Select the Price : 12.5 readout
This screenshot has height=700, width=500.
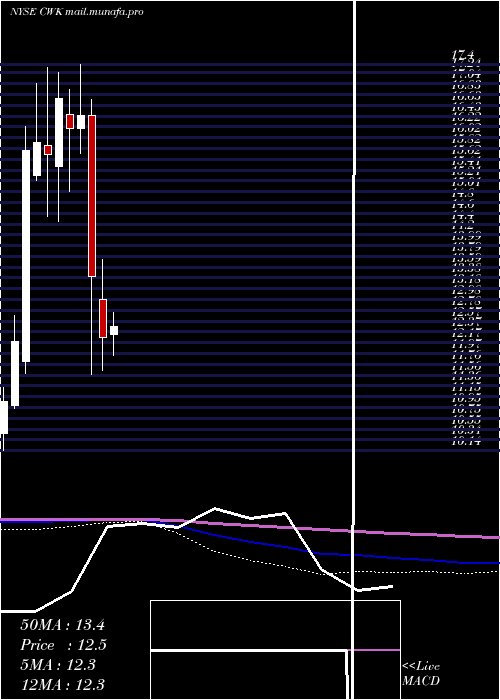click(63, 645)
